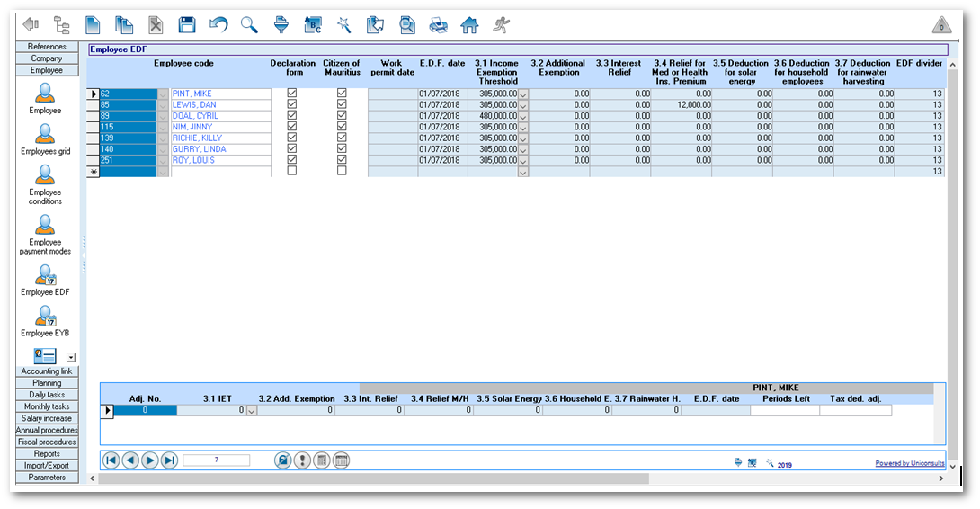This screenshot has width=980, height=509.
Task: Open Employees grid in sidebar
Action: point(45,139)
